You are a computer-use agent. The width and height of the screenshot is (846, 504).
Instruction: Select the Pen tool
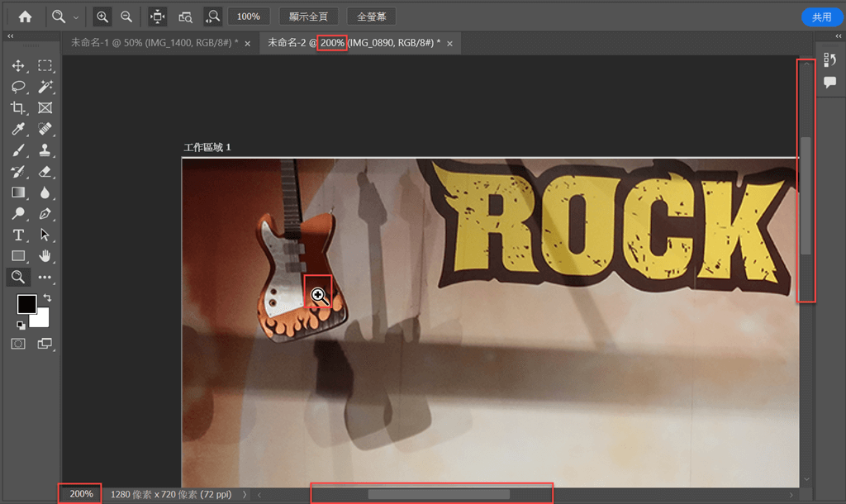[45, 214]
